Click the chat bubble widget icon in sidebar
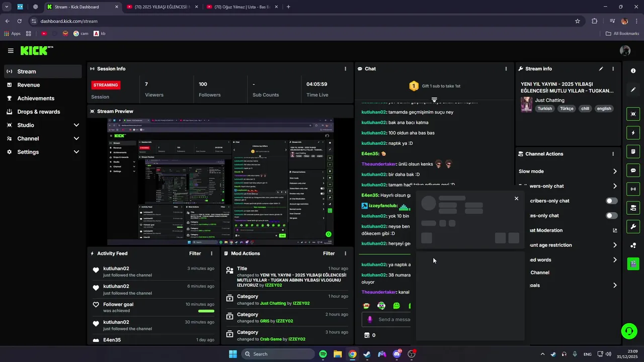The height and width of the screenshot is (362, 644). pyautogui.click(x=633, y=170)
